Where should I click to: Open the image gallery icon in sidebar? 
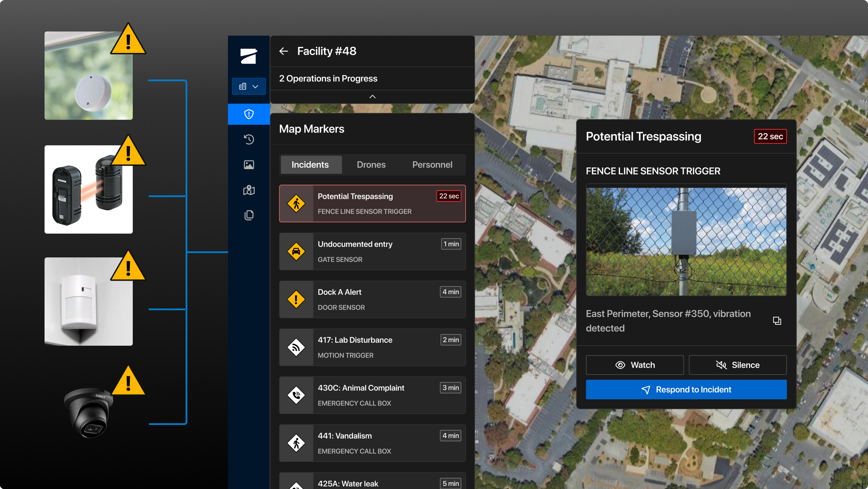click(x=249, y=164)
